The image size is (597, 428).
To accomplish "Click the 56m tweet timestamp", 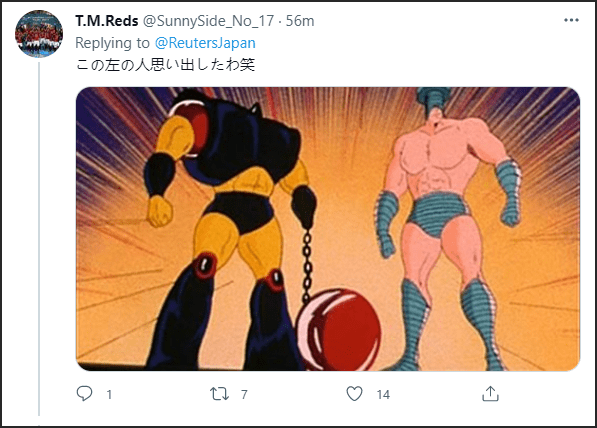I will tap(300, 21).
